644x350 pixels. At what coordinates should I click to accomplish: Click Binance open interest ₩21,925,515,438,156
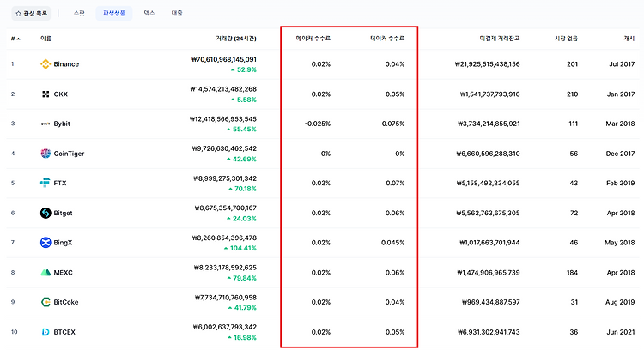pos(487,64)
